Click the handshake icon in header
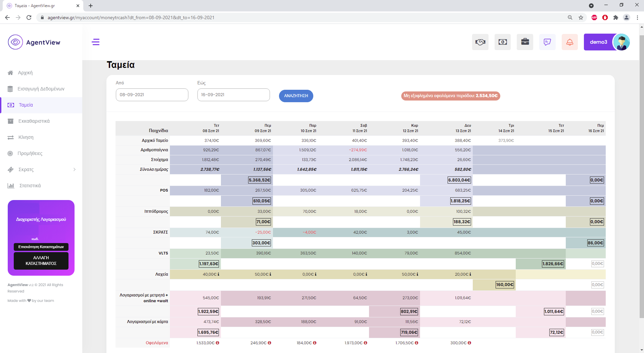The width and height of the screenshot is (644, 353). click(x=480, y=42)
